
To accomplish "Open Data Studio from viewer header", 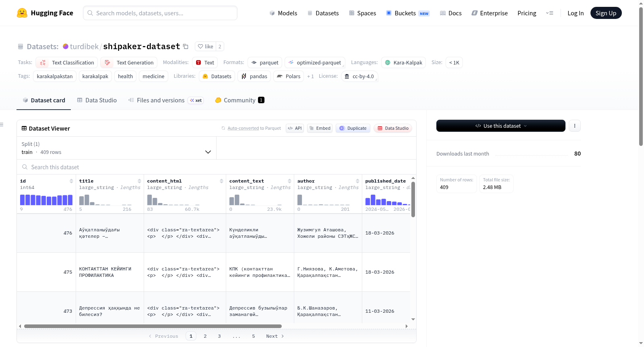I will 393,128.
